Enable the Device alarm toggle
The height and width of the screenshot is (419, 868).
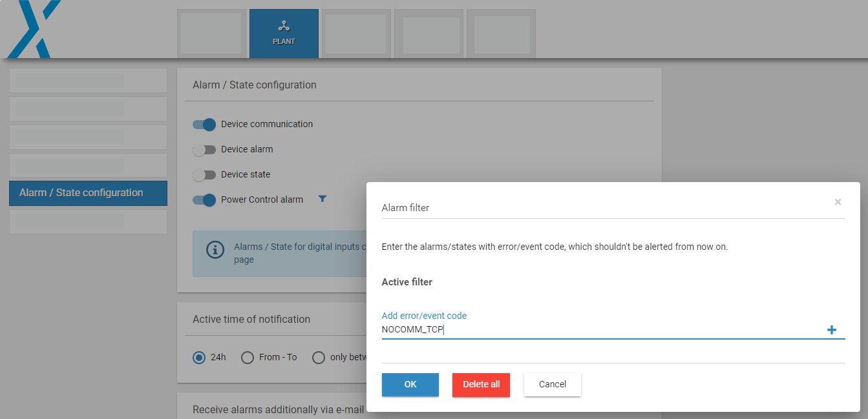coord(204,149)
